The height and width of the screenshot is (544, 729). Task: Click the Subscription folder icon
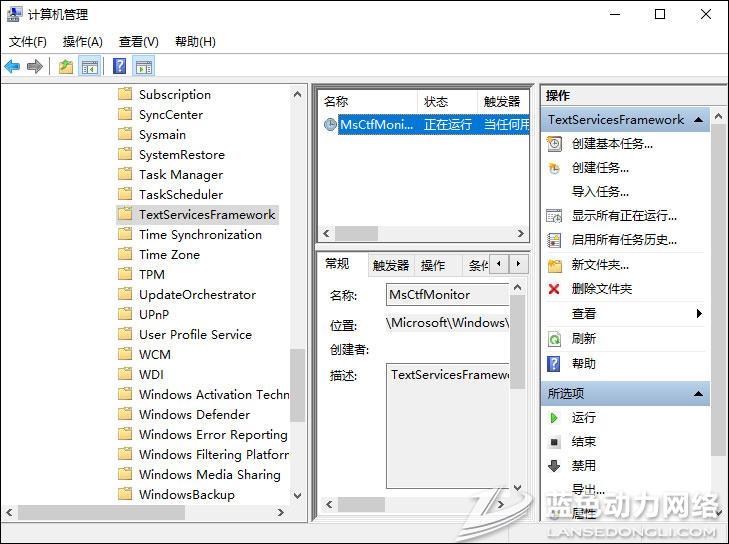click(125, 94)
